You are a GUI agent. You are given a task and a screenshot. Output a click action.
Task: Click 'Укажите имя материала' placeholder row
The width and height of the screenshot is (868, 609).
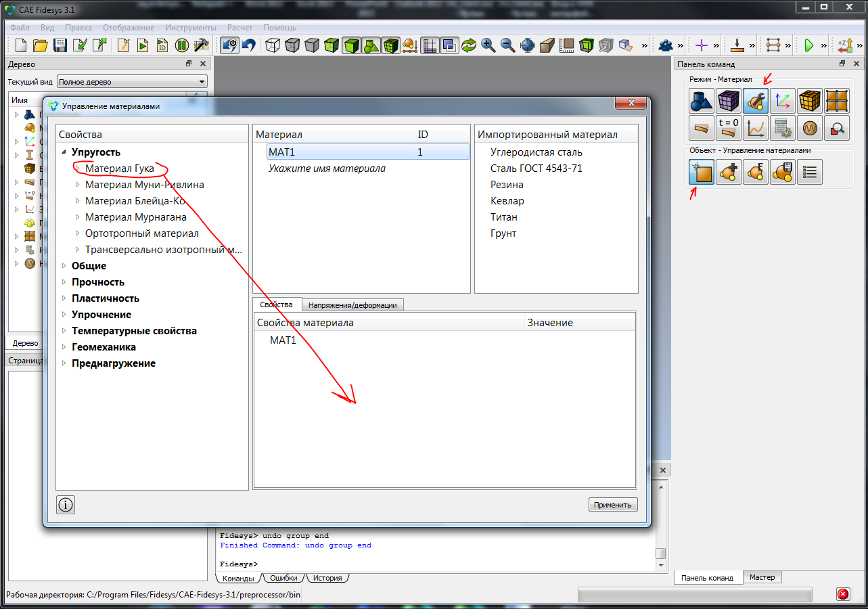(x=327, y=168)
